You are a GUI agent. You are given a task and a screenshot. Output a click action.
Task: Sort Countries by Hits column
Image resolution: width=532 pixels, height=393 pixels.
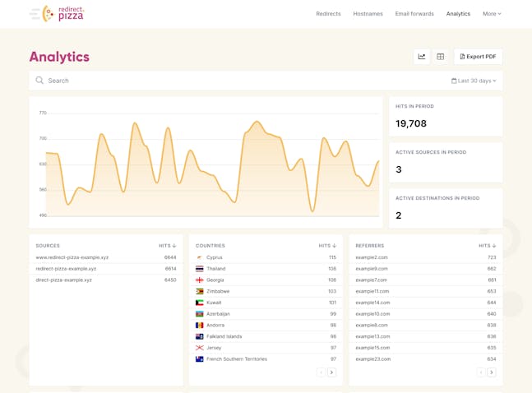[327, 246]
